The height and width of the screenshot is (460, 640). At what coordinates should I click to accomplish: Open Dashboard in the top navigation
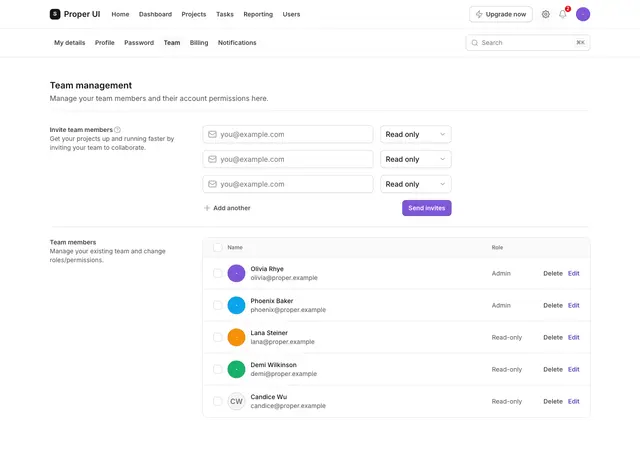point(155,14)
